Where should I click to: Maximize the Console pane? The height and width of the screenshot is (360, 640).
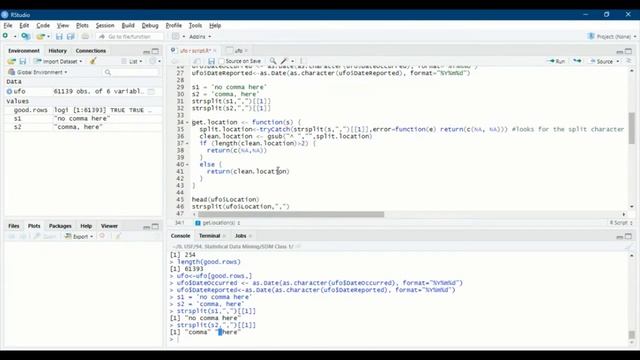(x=629, y=236)
